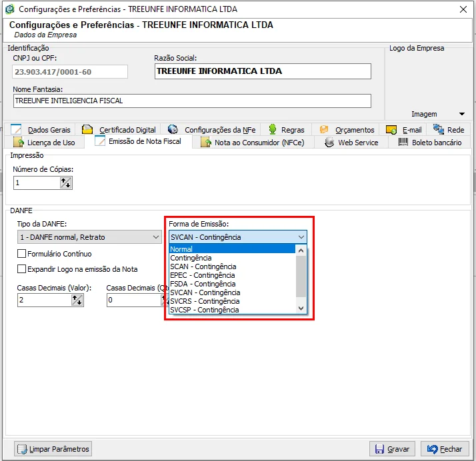Click the Casas Decimais (Valor) value field

click(x=45, y=300)
